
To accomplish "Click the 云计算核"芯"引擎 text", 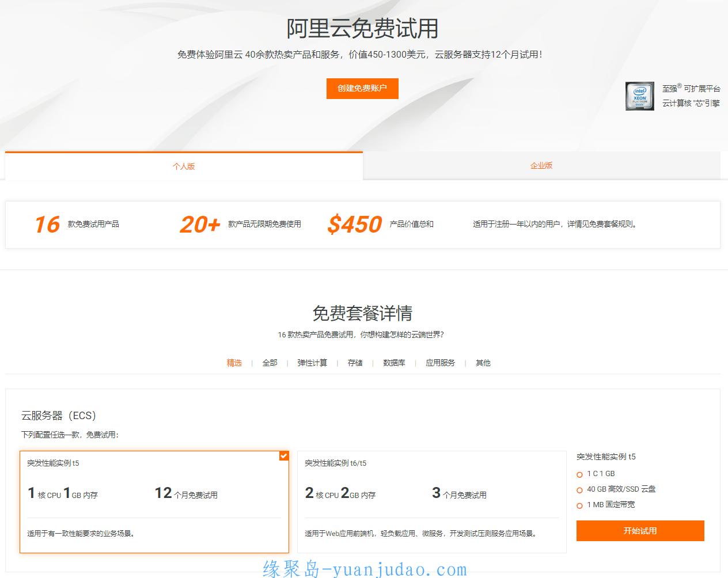I will pyautogui.click(x=691, y=104).
